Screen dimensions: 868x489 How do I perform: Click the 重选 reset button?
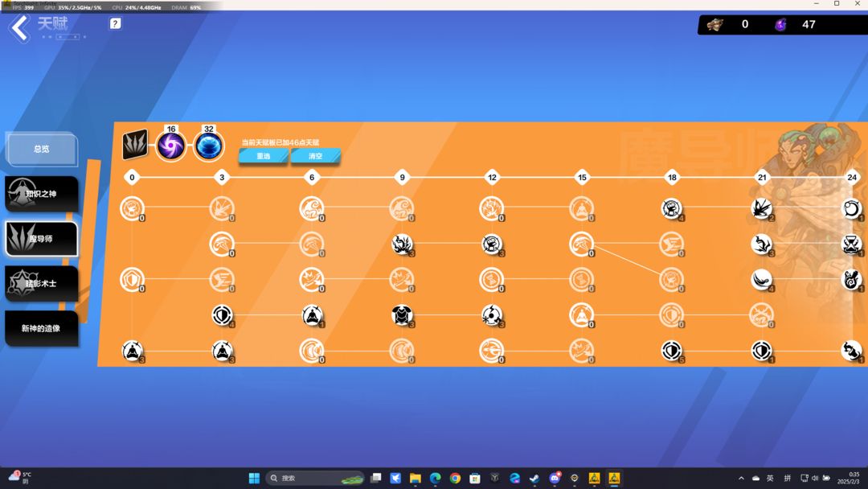pos(264,156)
